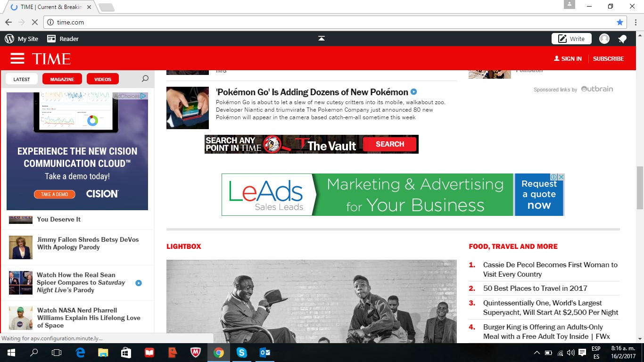Open File Explorer from taskbar
The width and height of the screenshot is (644, 362).
(x=103, y=353)
